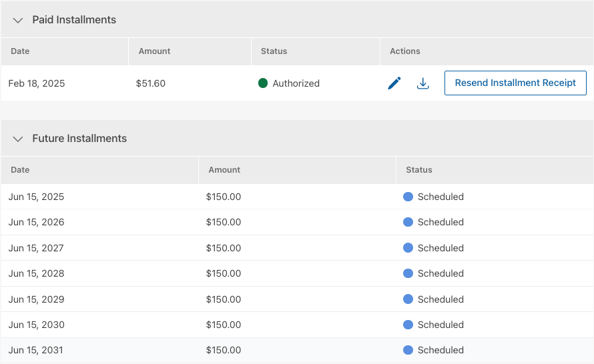Image resolution: width=594 pixels, height=364 pixels.
Task: Click the blue status dot for Jun 15, 2026
Action: click(x=408, y=222)
